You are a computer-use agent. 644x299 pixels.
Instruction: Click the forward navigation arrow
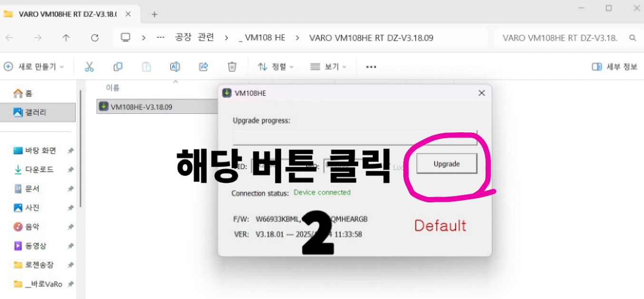[x=38, y=38]
